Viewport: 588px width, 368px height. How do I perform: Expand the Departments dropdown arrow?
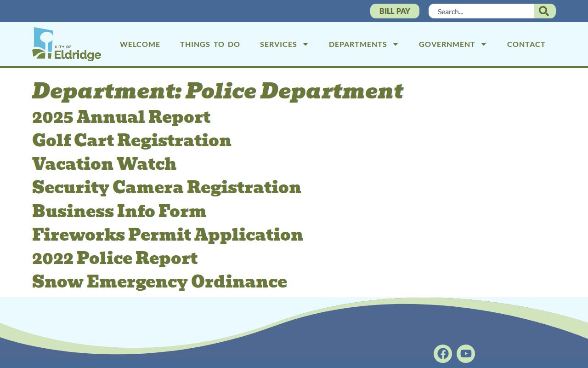pyautogui.click(x=396, y=44)
